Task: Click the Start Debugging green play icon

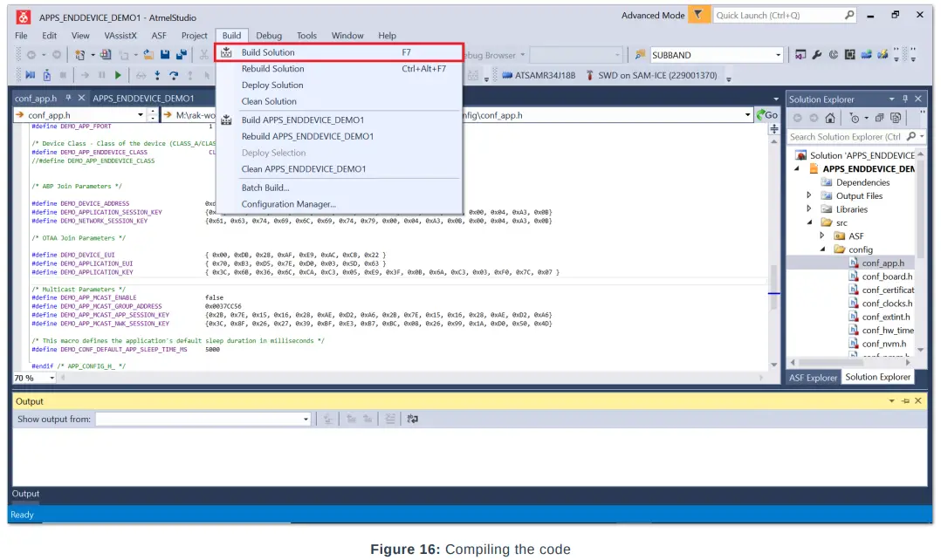Action: (x=118, y=75)
